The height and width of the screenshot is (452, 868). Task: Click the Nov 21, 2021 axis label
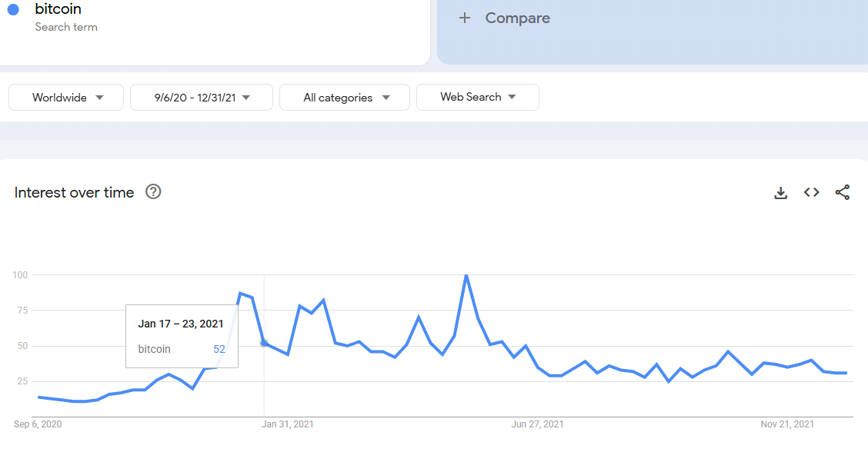(787, 424)
